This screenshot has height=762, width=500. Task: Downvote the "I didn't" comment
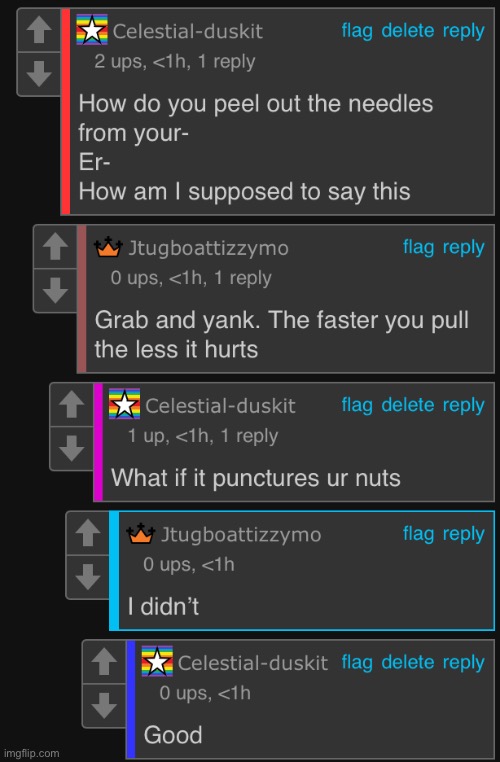point(88,577)
